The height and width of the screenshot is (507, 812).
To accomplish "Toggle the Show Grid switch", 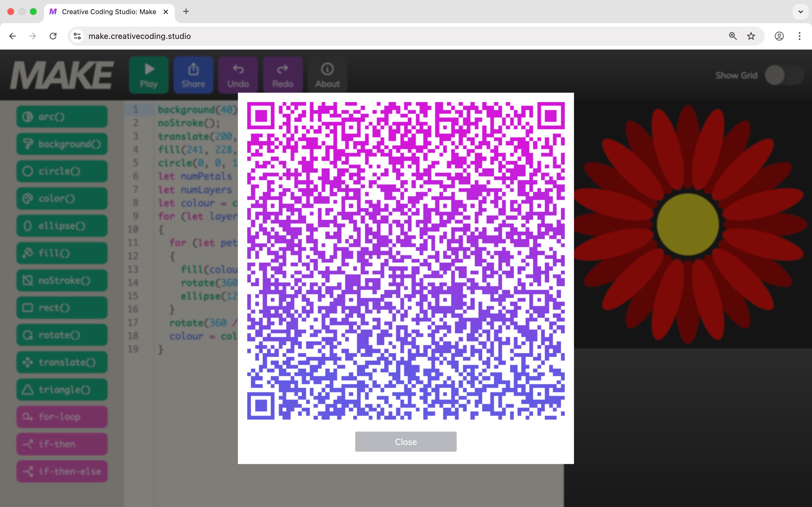I will click(x=784, y=75).
